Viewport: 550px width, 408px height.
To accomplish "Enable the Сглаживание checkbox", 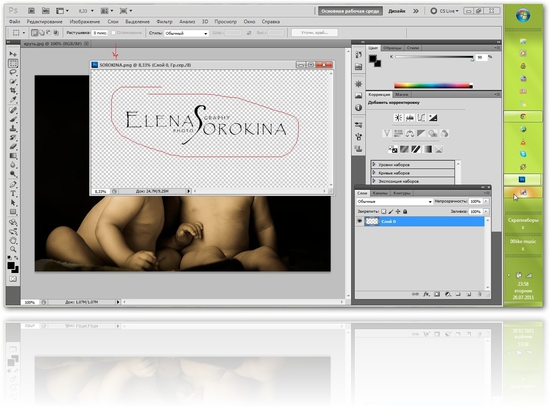I will pos(113,33).
